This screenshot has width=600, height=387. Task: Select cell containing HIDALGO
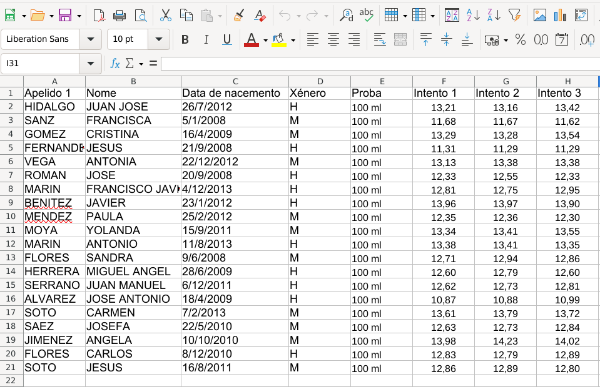[54, 107]
